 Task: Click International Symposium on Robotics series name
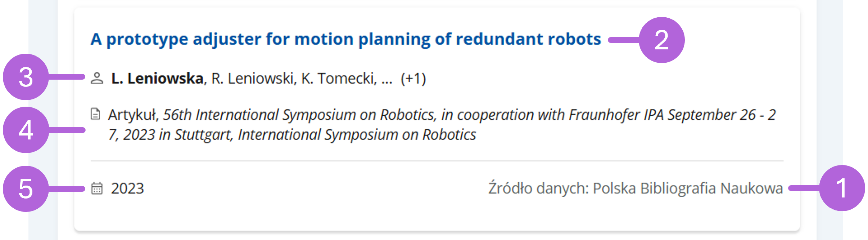(x=357, y=135)
